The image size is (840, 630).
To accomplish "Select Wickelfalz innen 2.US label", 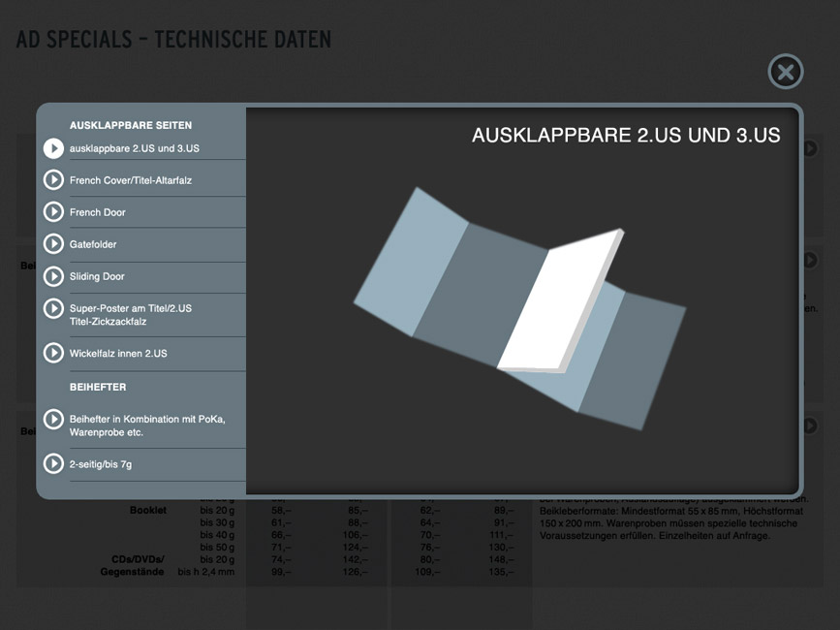I will point(118,354).
